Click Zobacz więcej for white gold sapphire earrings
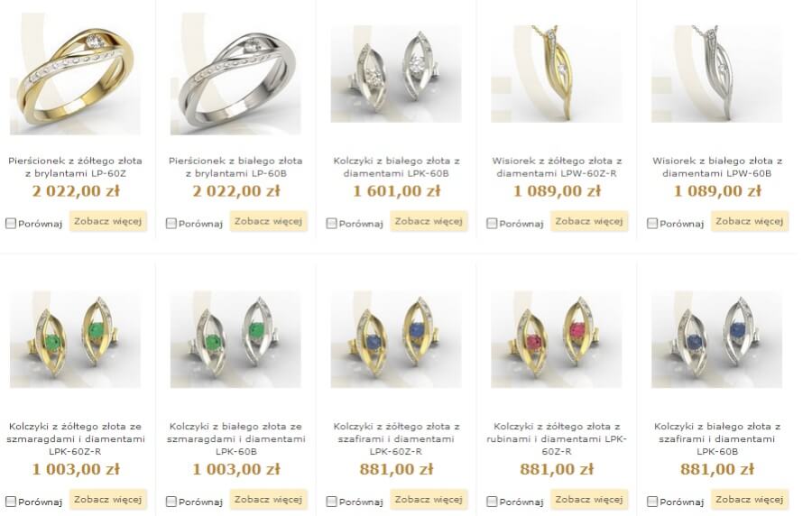This screenshot has height=516, width=812. pyautogui.click(x=750, y=500)
